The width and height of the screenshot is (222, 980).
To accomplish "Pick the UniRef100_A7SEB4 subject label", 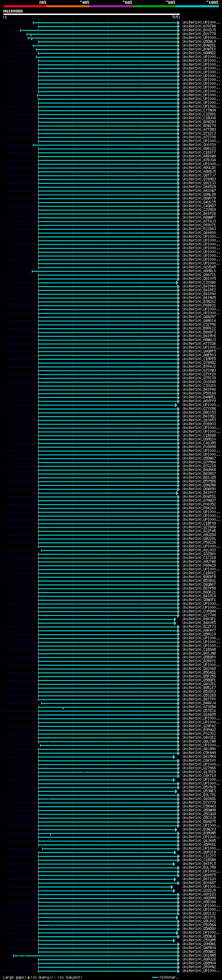I will coord(199,707).
